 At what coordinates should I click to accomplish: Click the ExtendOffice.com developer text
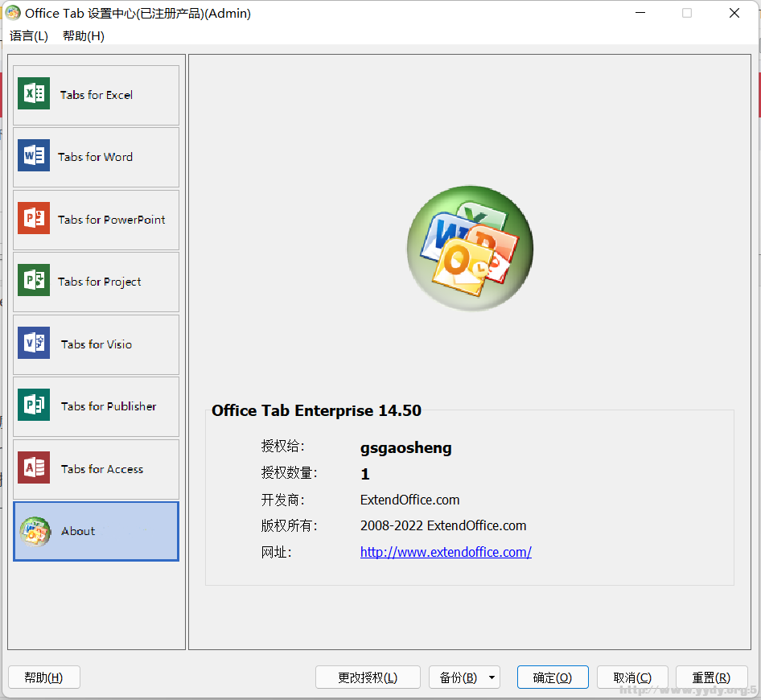[410, 500]
